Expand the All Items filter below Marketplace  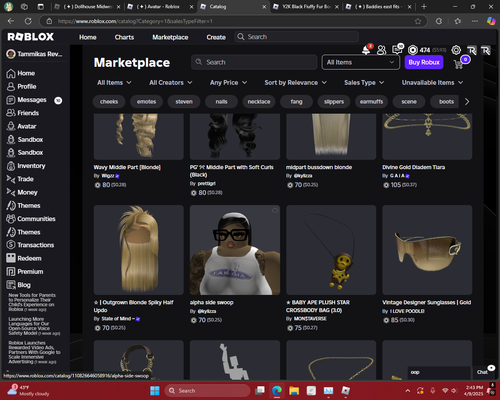[x=114, y=83]
